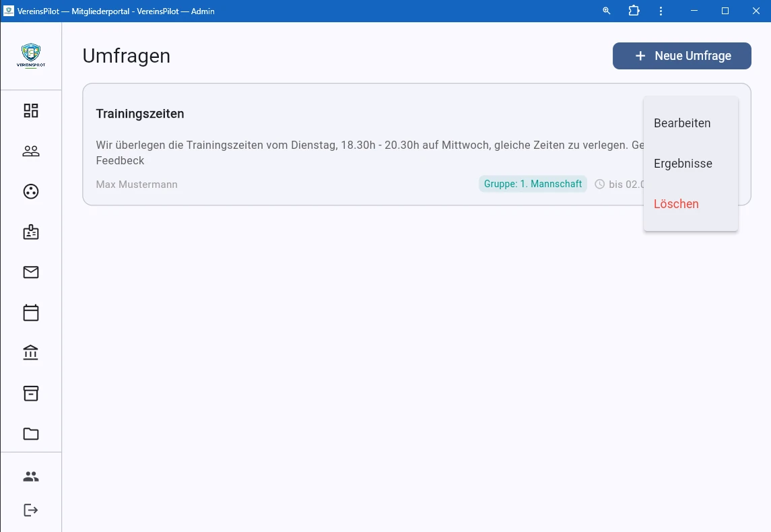Screen dimensions: 771x532
Task: Select Ergebnisse in the context menu
Action: 683,163
